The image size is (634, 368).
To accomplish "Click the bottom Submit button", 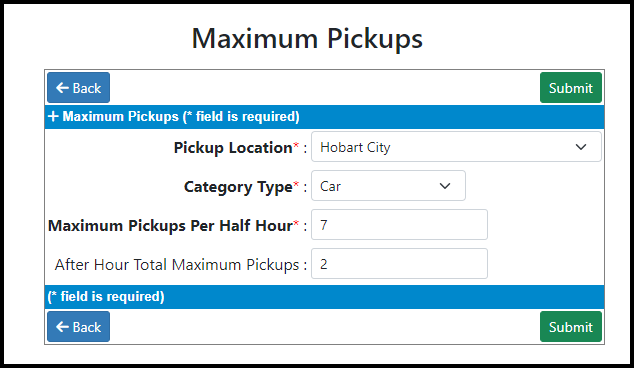I will click(x=571, y=327).
